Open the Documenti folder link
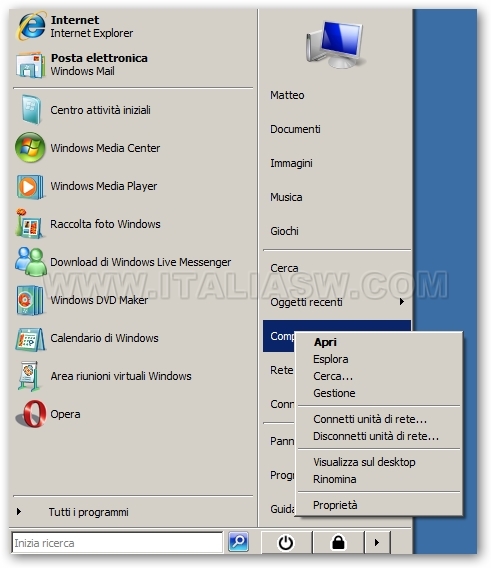 295,129
